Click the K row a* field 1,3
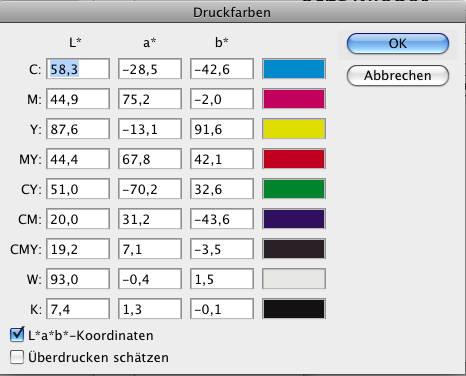 pyautogui.click(x=150, y=309)
